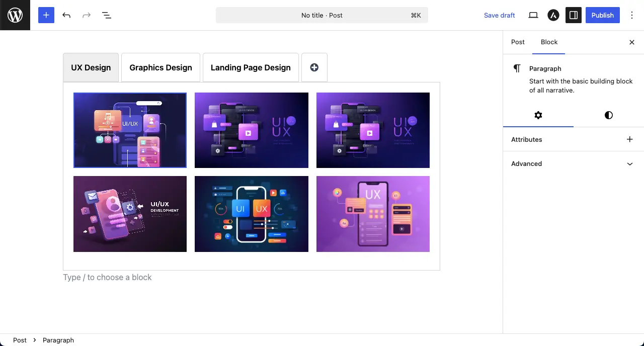Image resolution: width=644 pixels, height=346 pixels.
Task: Open the three-dot Options menu
Action: tap(632, 15)
